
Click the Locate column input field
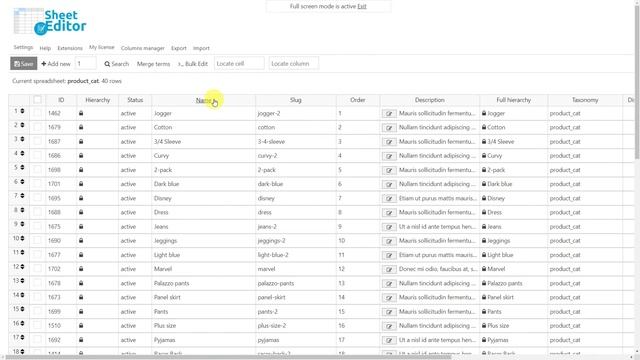coord(294,64)
